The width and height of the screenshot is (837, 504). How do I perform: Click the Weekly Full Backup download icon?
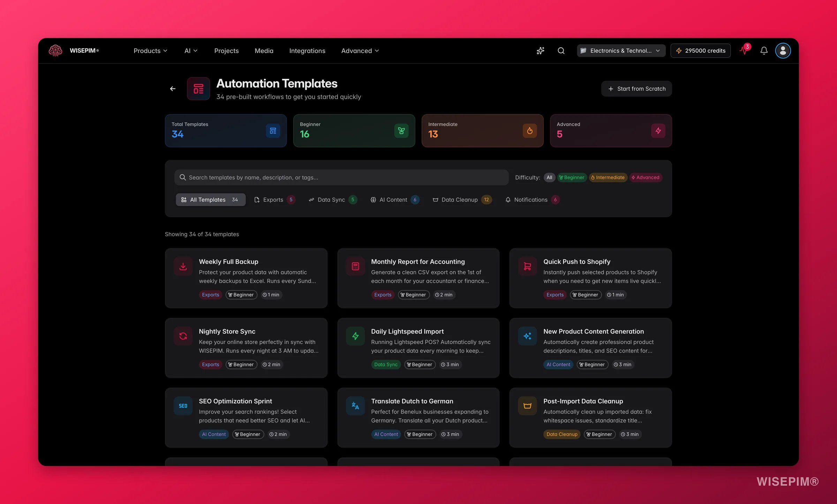click(x=183, y=266)
